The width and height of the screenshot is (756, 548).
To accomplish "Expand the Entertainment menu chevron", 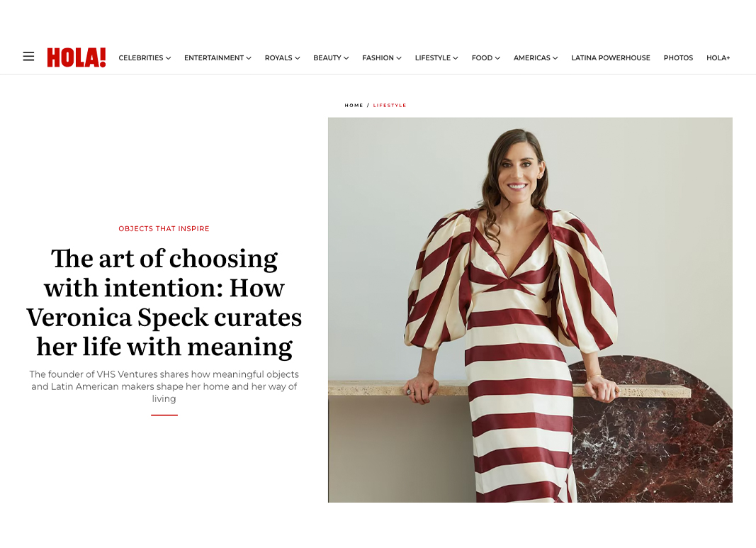I will [x=249, y=58].
